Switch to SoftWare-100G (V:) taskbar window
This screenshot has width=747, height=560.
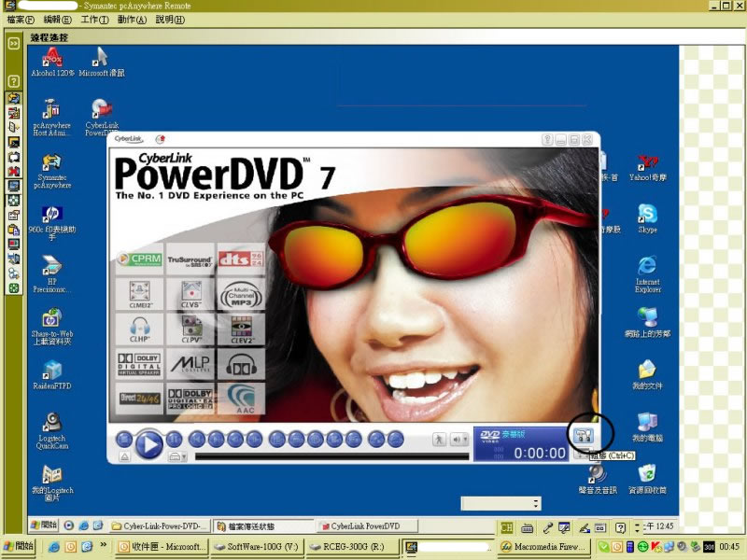pyautogui.click(x=256, y=547)
